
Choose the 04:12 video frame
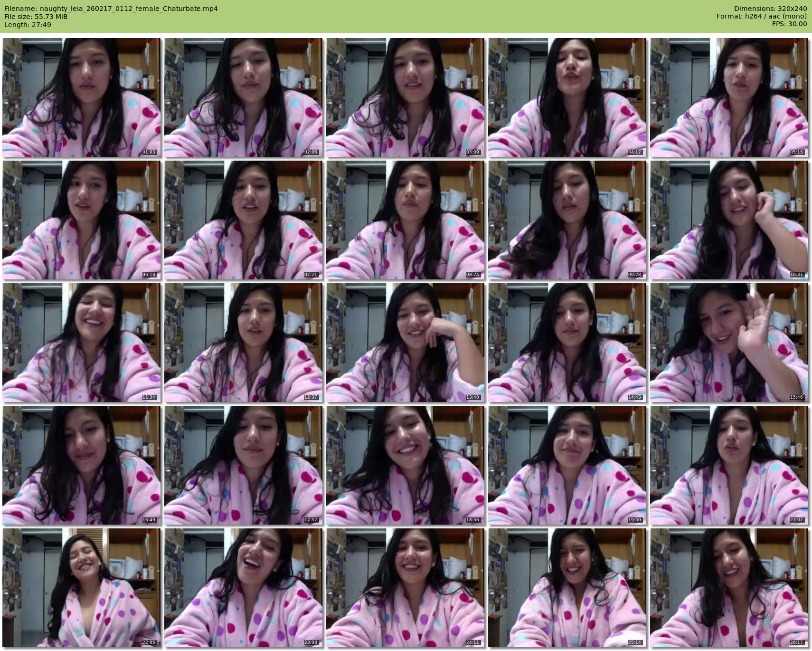pos(567,97)
